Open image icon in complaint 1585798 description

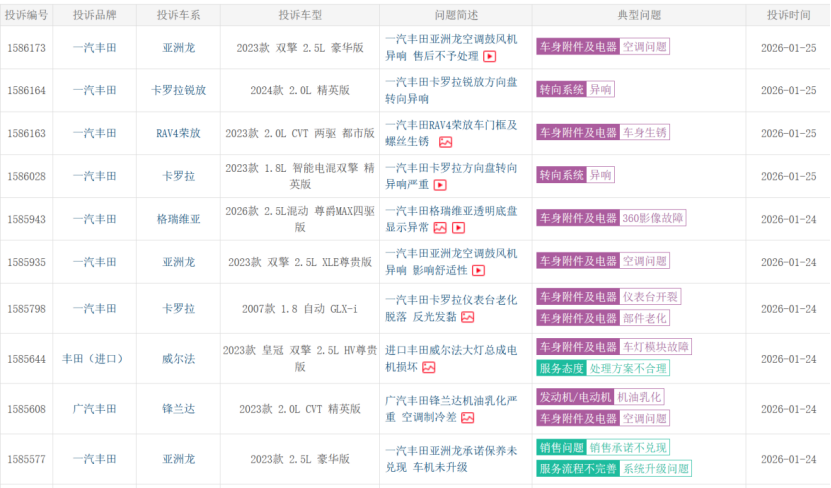[467, 317]
